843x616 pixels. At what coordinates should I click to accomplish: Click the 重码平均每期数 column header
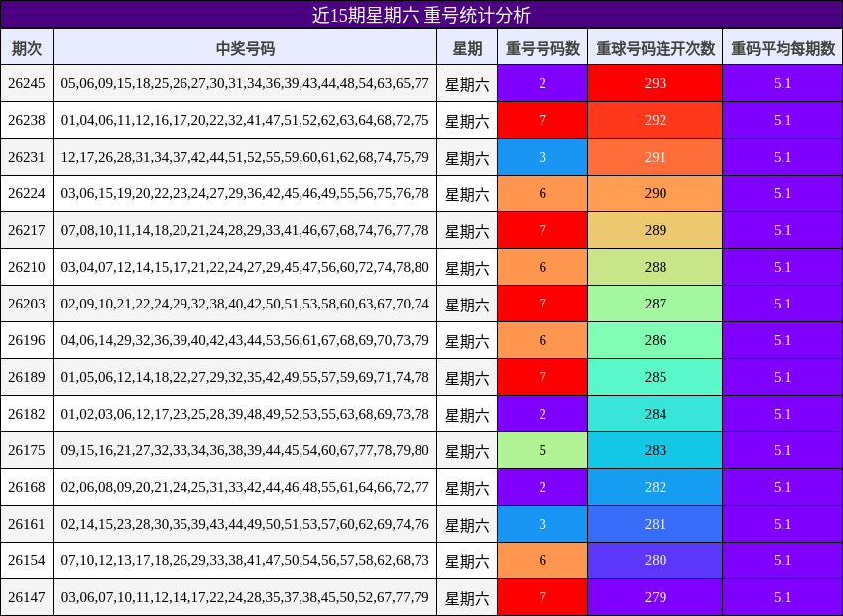[783, 48]
